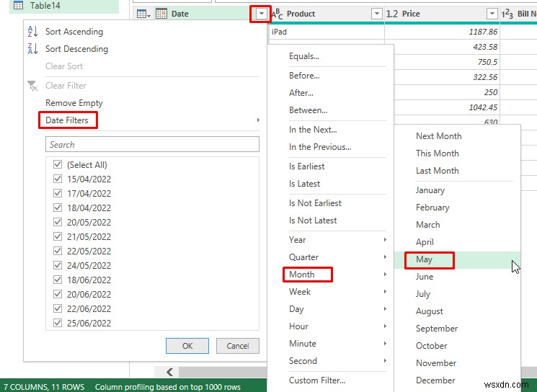Screen dimensions: 537x392
Task: Uncheck the 22/06/2022 checkbox
Action: (58, 308)
